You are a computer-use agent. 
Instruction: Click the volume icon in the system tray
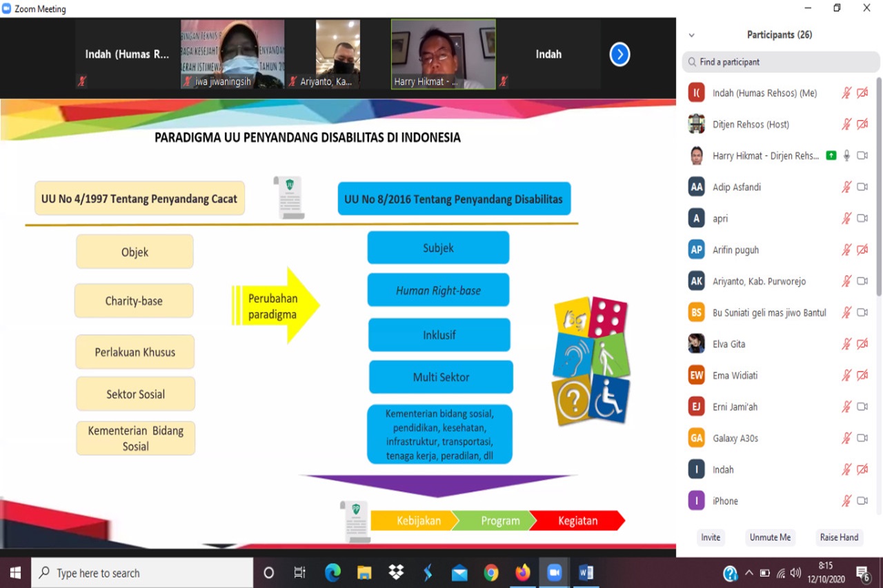tap(795, 573)
